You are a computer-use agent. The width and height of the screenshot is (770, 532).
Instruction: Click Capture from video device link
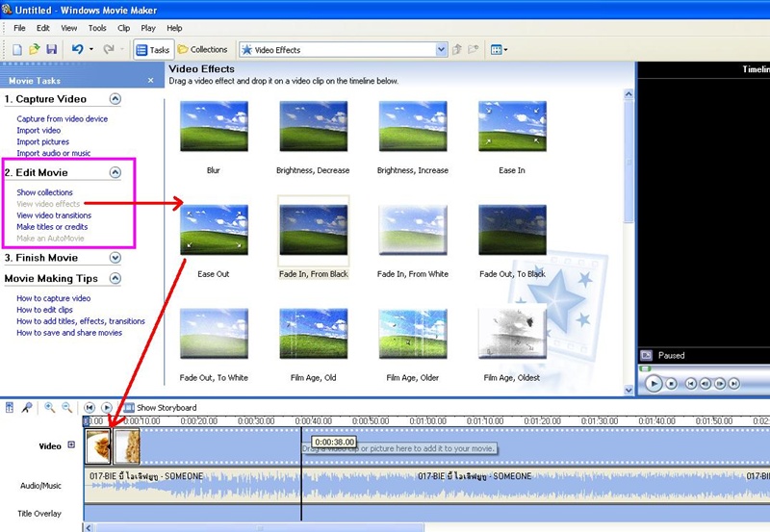pos(62,118)
